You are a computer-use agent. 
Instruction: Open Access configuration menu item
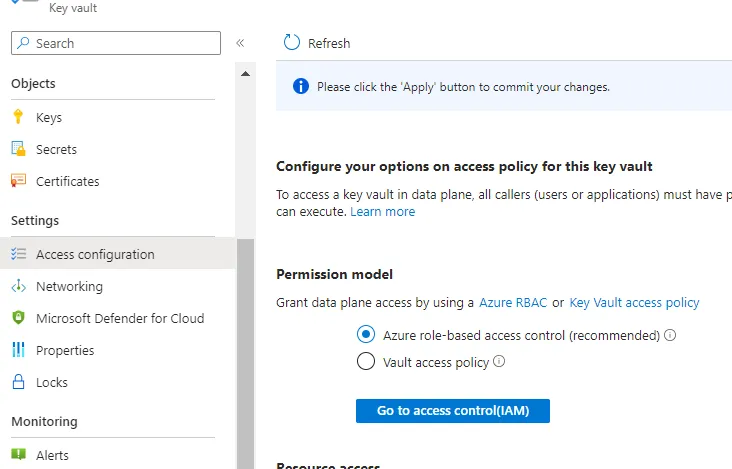tap(95, 254)
